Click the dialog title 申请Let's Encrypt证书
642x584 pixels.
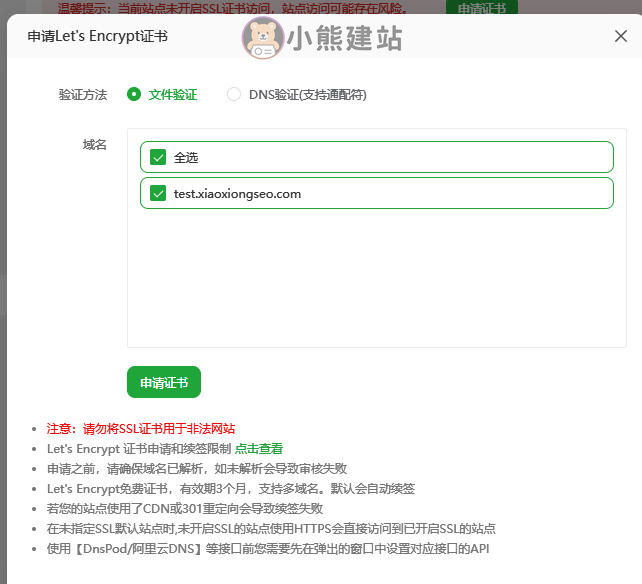98,36
